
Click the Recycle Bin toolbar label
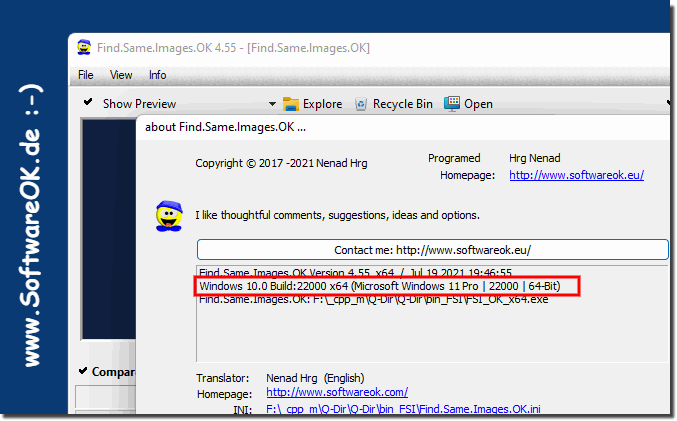(402, 104)
